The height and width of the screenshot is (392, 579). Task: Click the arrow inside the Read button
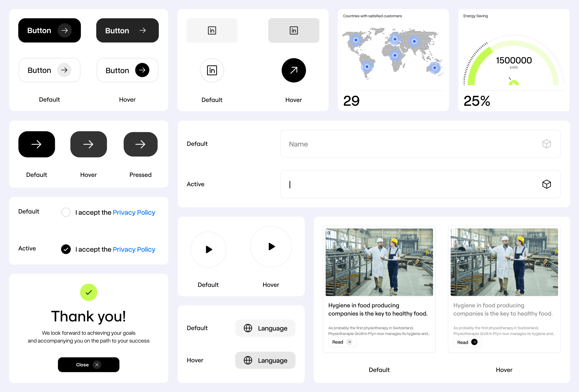350,342
